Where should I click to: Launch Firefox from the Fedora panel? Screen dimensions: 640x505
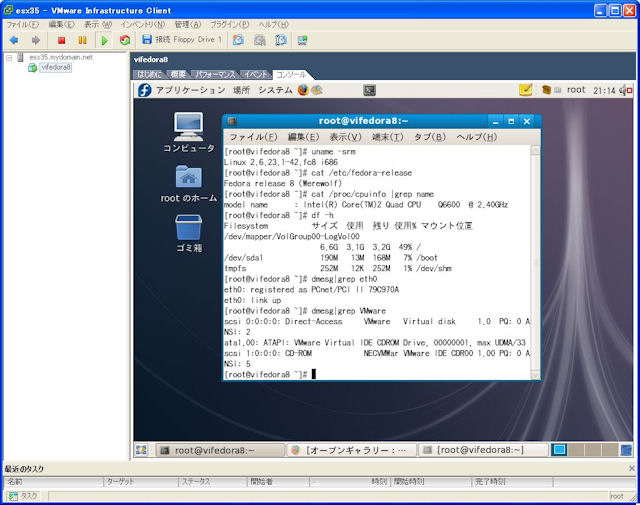pos(303,90)
